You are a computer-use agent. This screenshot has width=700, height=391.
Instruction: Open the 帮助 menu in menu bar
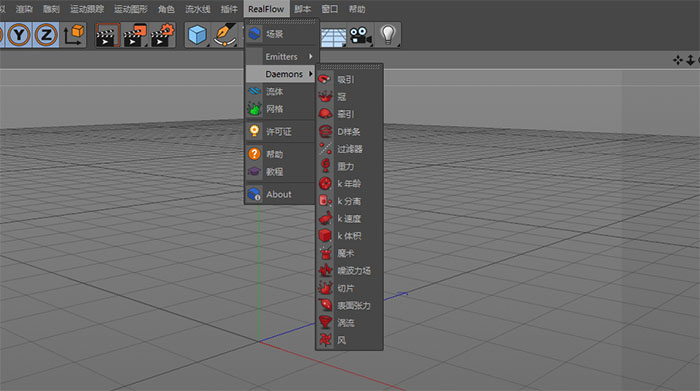point(357,9)
